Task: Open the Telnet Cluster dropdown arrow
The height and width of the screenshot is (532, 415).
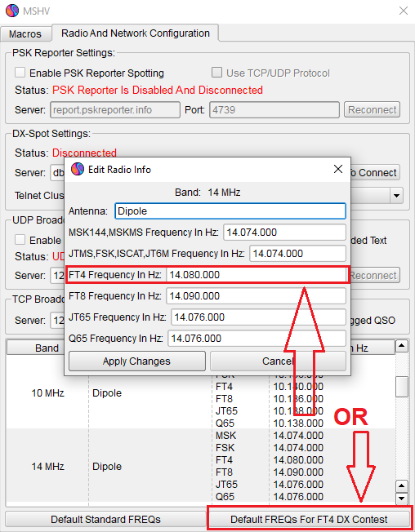Action: pos(396,196)
